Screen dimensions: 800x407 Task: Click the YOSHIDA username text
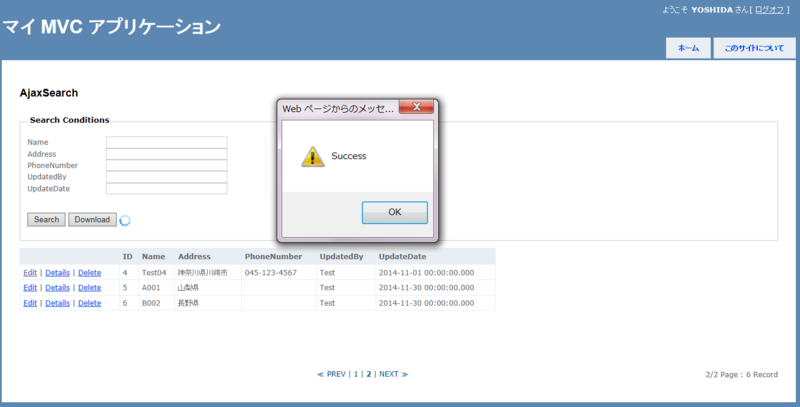(x=712, y=10)
